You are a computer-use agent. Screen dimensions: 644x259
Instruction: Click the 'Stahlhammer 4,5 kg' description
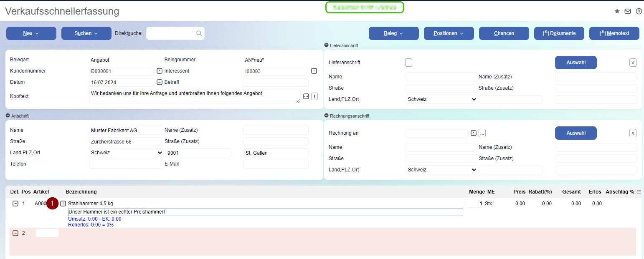tap(91, 204)
